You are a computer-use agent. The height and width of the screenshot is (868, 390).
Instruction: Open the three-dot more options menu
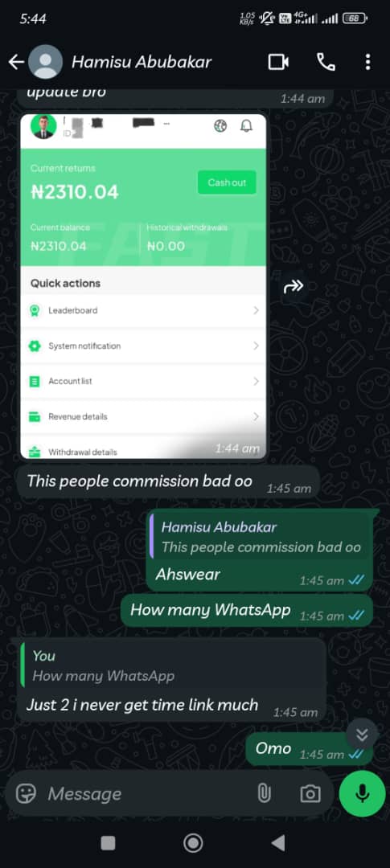coord(367,62)
